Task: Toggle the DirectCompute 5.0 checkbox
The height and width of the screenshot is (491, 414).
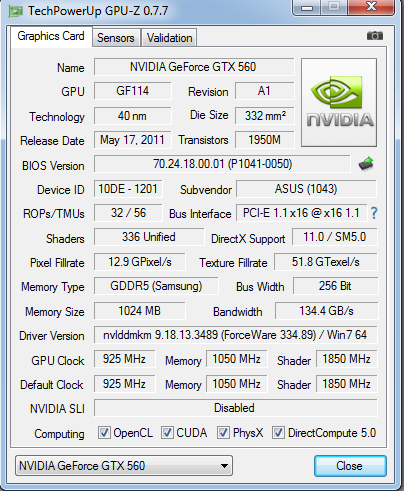Action: click(x=278, y=433)
